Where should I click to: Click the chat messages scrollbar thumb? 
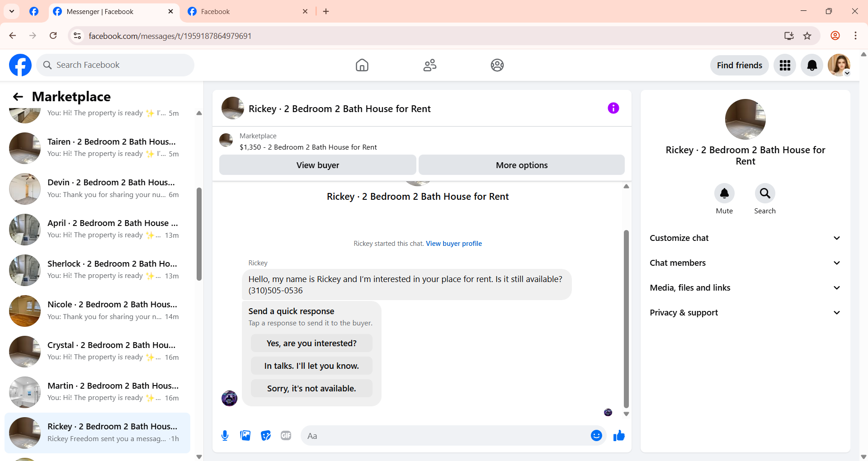coord(626,319)
